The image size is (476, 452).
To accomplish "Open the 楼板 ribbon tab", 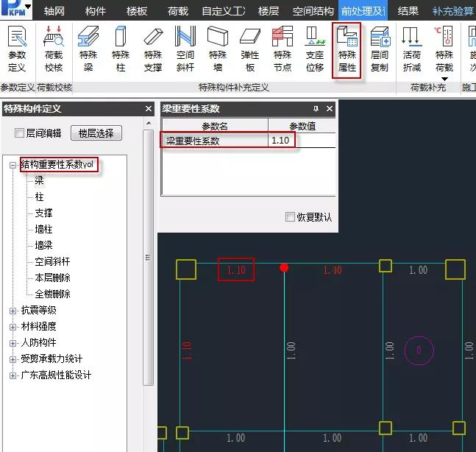I will 137,11.
